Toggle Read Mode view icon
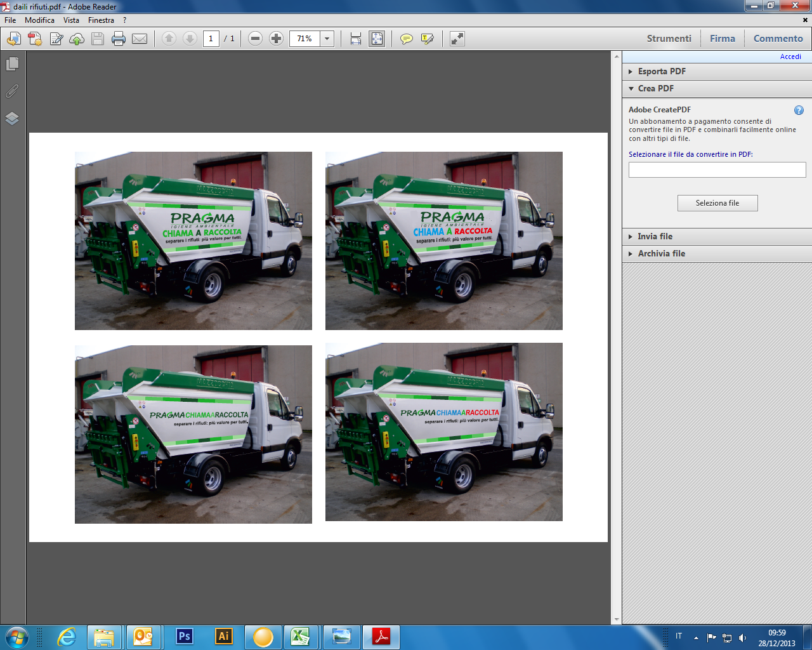This screenshot has height=650, width=812. (457, 39)
